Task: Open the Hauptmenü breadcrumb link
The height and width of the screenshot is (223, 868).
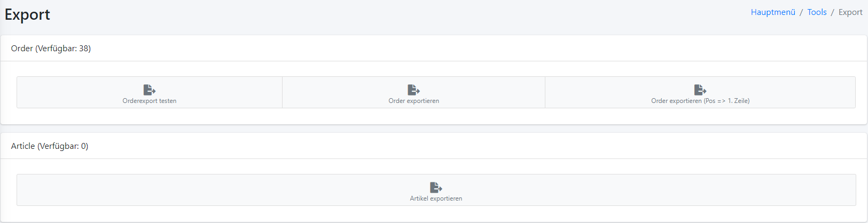Action: pos(773,12)
